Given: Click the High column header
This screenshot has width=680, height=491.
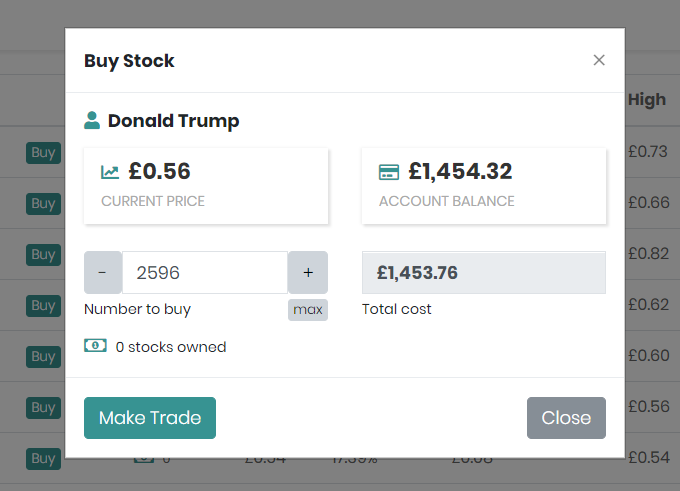Looking at the screenshot, I should [x=647, y=100].
